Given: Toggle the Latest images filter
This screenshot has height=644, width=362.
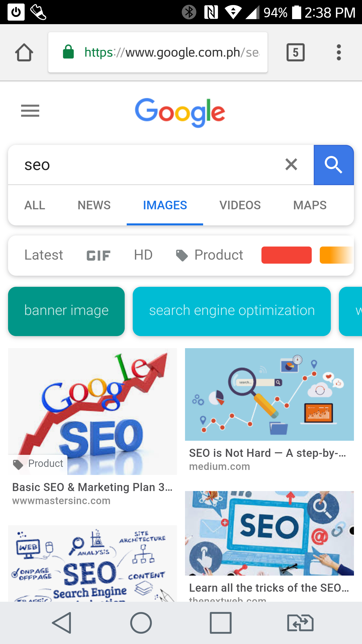Looking at the screenshot, I should click(44, 255).
